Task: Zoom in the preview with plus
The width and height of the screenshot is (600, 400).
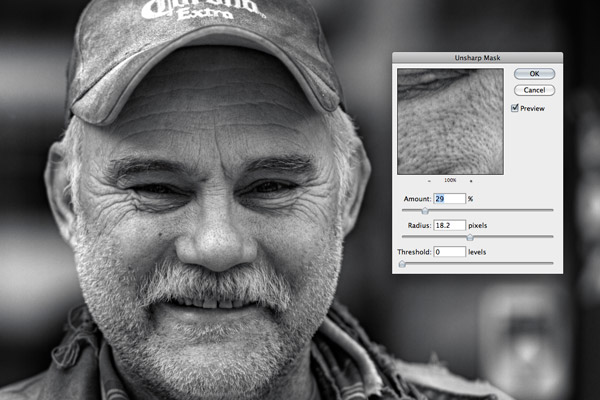Action: (471, 181)
